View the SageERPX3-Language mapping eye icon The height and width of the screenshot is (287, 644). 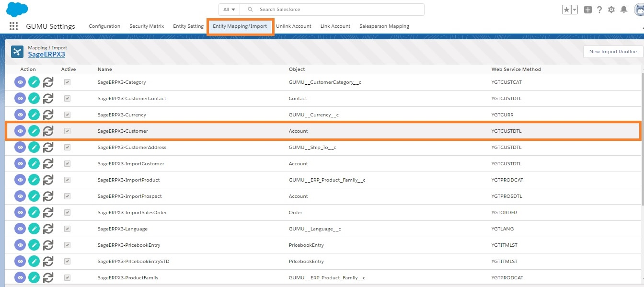(x=20, y=229)
